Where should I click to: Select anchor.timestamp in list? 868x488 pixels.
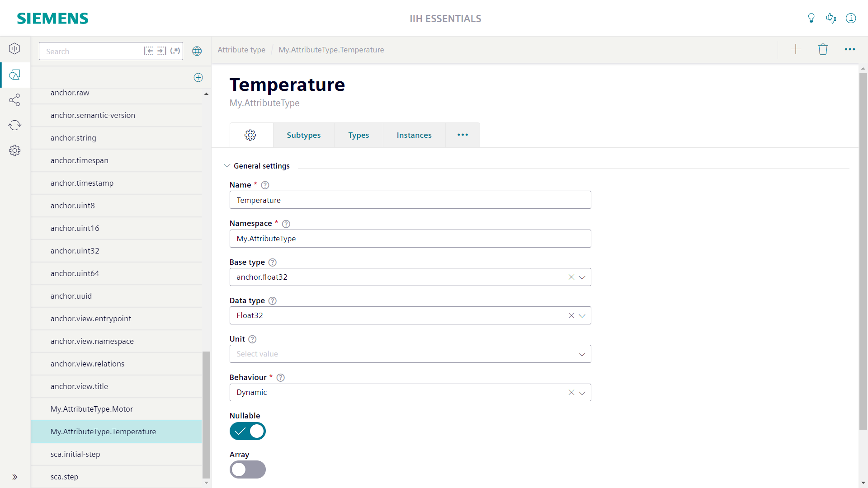coord(116,183)
